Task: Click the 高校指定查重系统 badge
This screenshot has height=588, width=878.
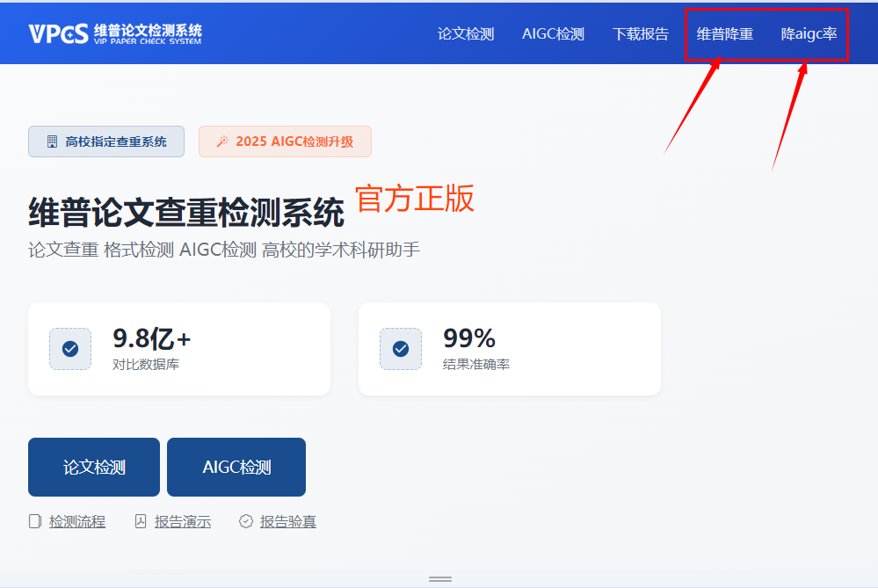Action: tap(106, 142)
